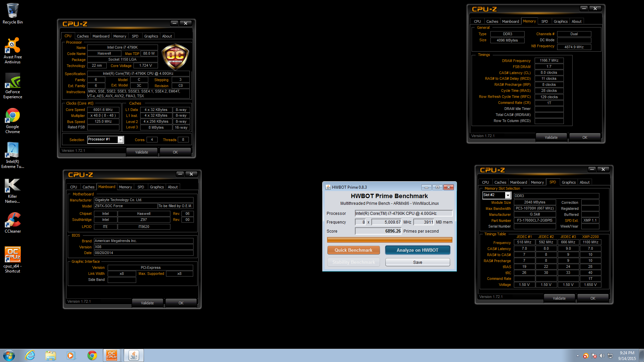The image size is (644, 362).
Task: Minimize the CPU-Z Memory window
Action: coord(584,8)
